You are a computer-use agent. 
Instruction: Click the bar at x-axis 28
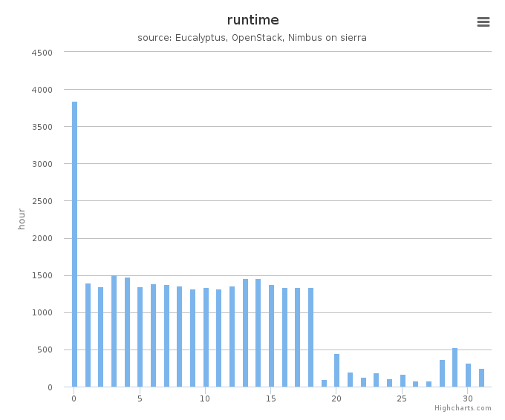(442, 373)
